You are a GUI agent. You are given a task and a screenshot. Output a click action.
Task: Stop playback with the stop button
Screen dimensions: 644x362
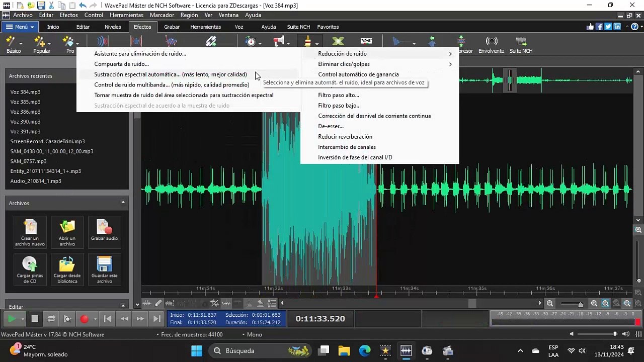[x=35, y=319]
